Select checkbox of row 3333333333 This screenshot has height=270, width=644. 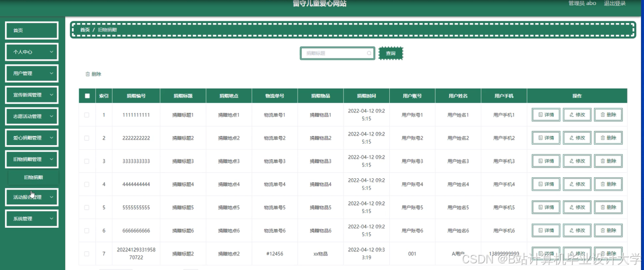86,161
